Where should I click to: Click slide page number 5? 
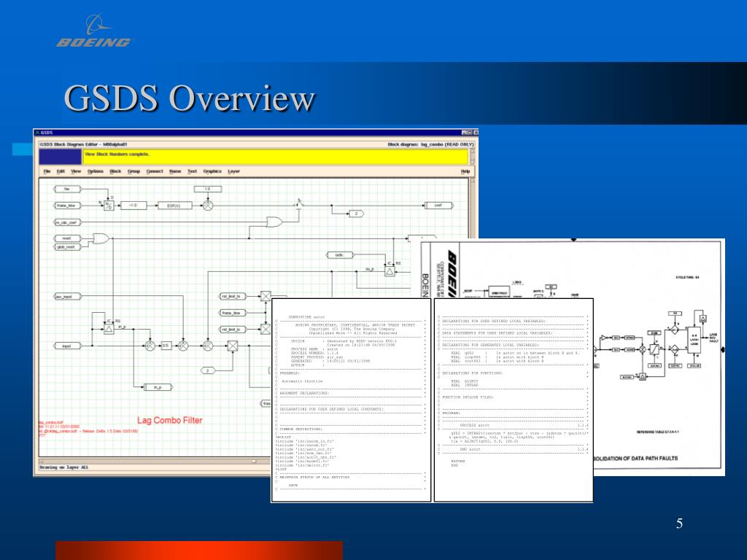(x=679, y=524)
